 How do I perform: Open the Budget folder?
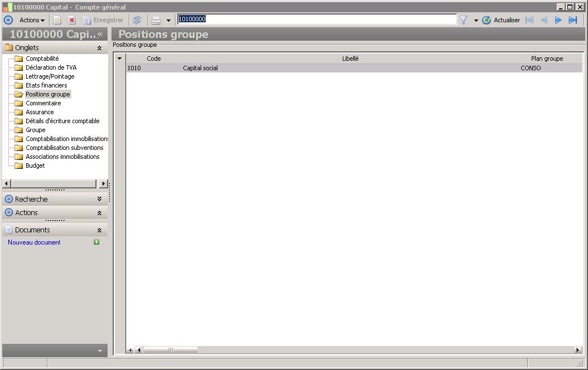pos(35,165)
